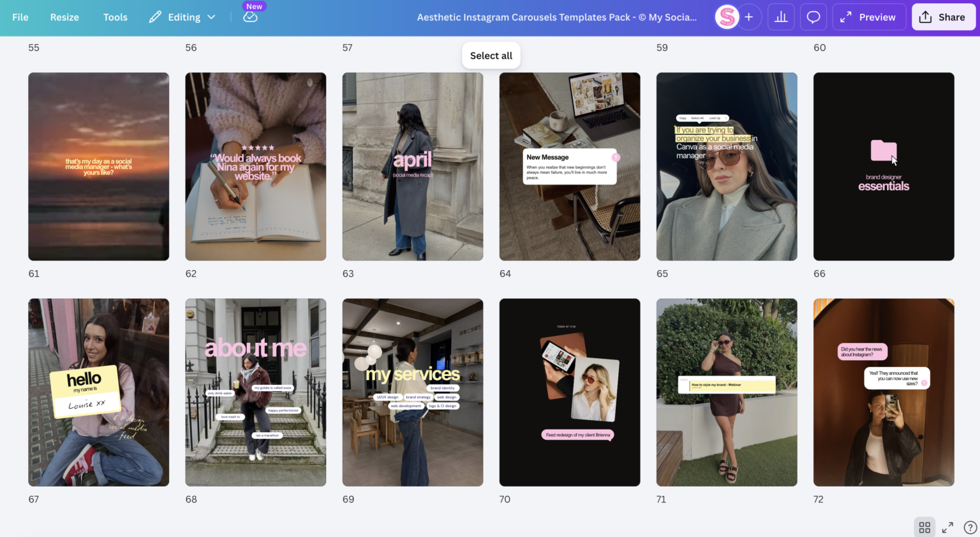
Task: Switch to grid view using bottom-right icon
Action: click(924, 527)
